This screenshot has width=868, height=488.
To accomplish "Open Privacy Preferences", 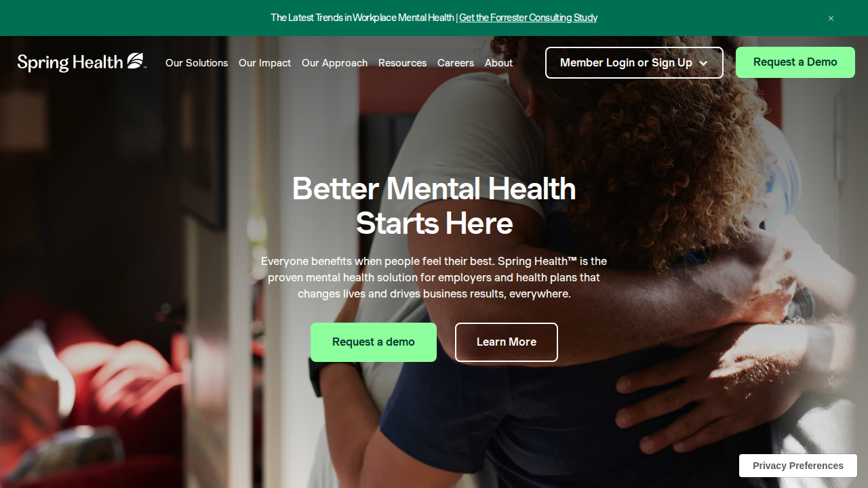I will click(798, 466).
